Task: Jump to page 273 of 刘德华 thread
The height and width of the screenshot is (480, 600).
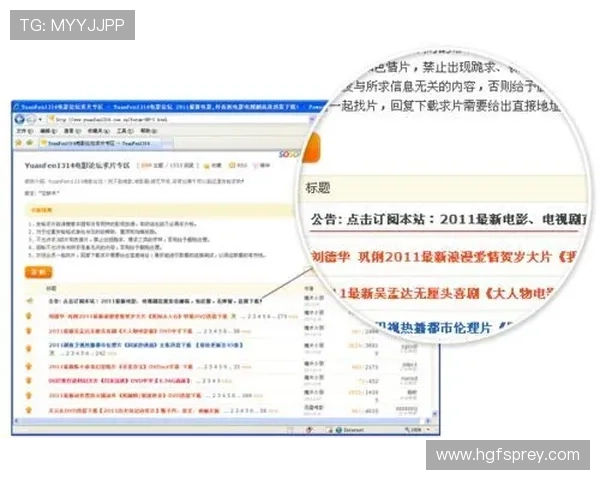Action: click(x=281, y=317)
